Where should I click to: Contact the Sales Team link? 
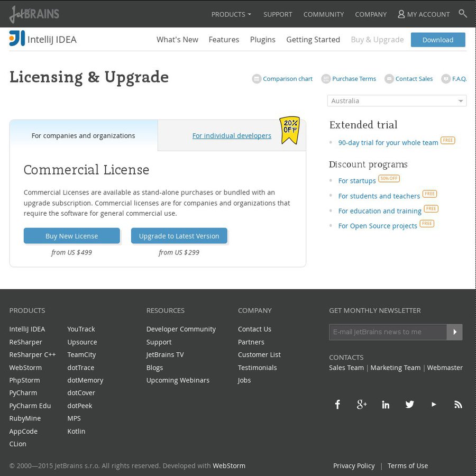click(346, 368)
